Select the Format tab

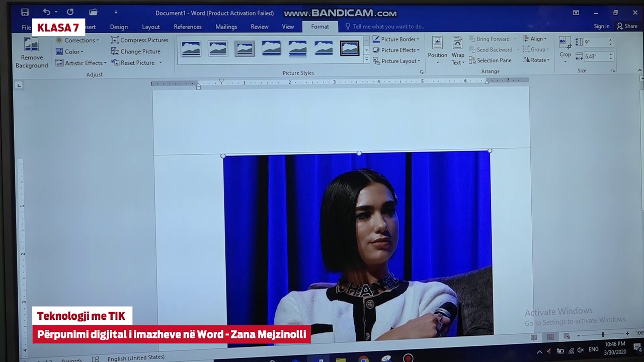(320, 27)
